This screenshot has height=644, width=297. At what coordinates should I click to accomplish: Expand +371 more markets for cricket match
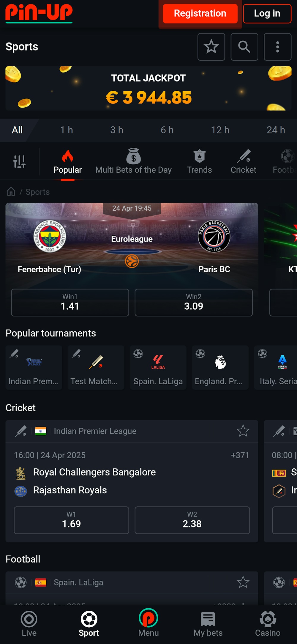tap(240, 455)
